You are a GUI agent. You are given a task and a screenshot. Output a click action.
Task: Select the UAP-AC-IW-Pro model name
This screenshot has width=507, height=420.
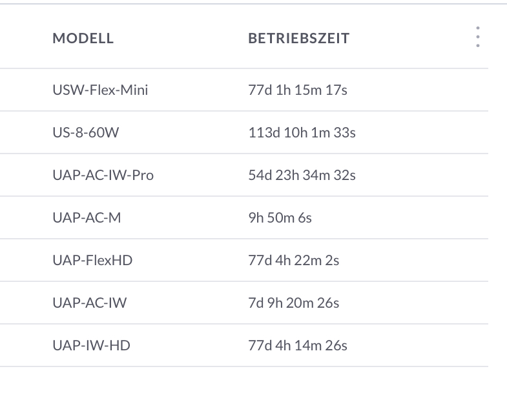(x=103, y=175)
